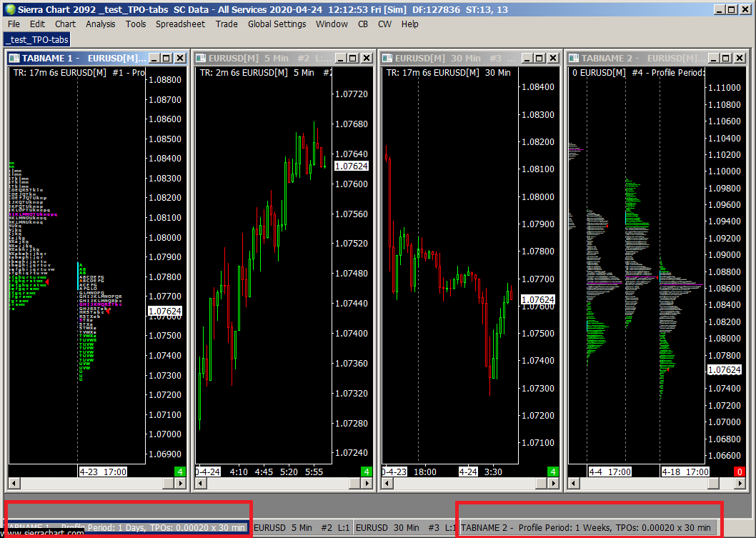Click the 1.07624 price label in 5 Min chart

point(352,166)
